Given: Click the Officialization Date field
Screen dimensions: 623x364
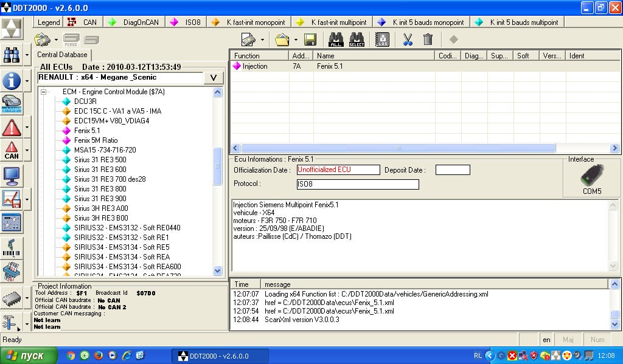Looking at the screenshot, I should point(338,170).
